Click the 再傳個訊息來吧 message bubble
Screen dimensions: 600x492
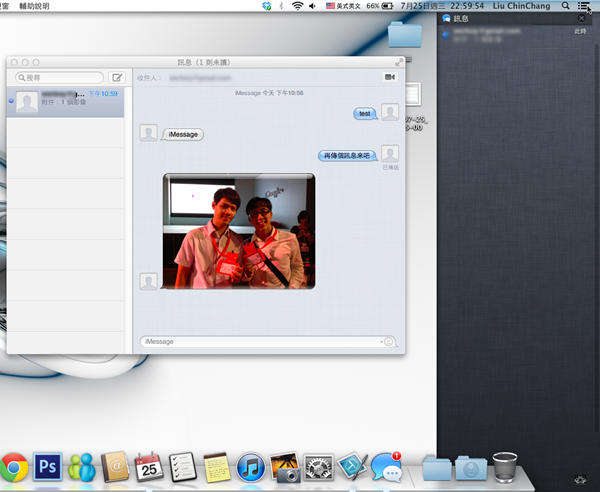click(346, 156)
